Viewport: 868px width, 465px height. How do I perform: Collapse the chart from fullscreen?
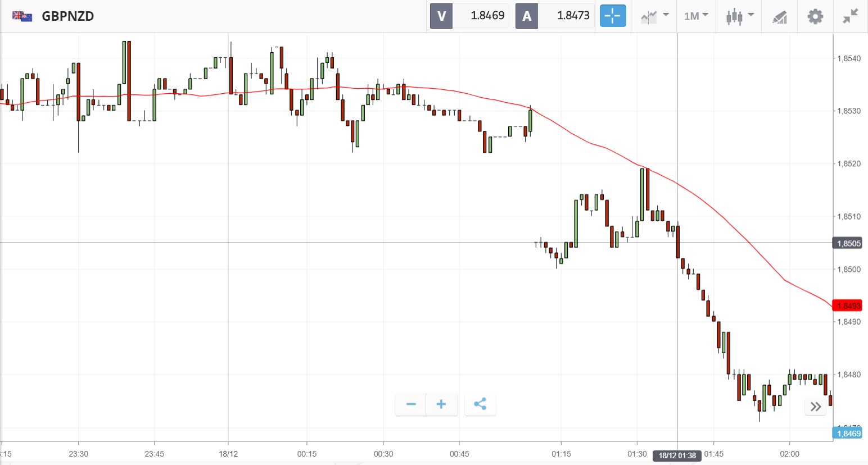[850, 16]
